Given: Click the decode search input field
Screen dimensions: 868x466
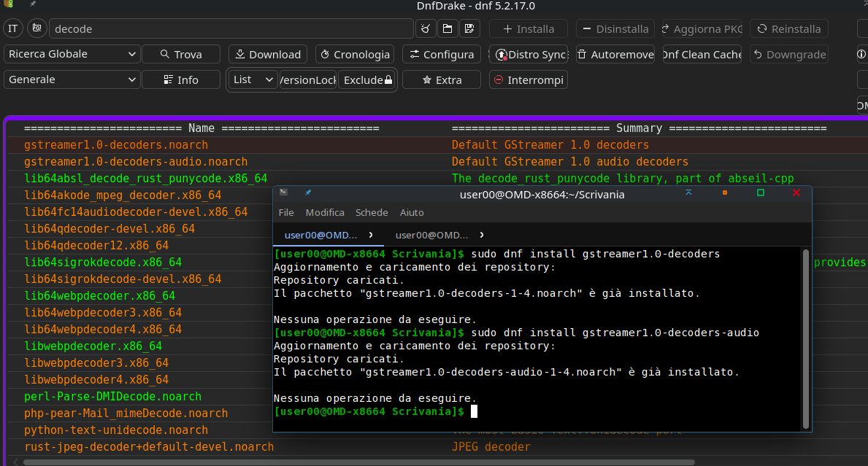Looking at the screenshot, I should [x=231, y=28].
